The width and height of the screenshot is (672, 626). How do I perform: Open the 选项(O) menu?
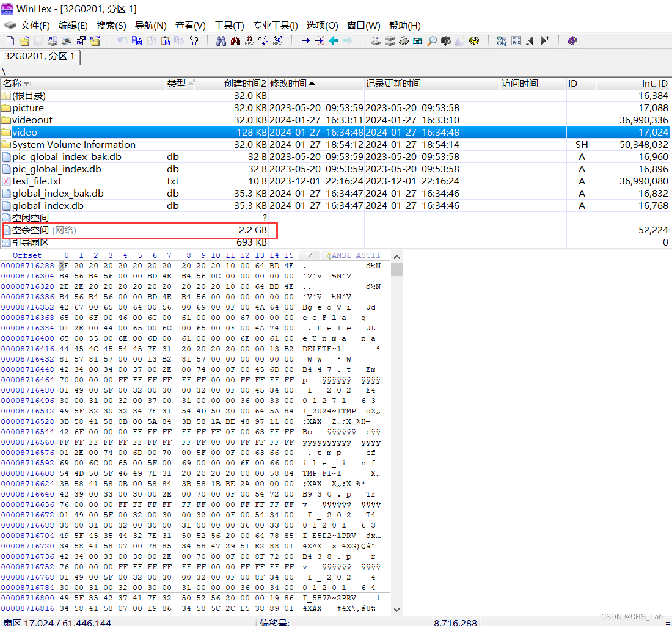coord(323,26)
